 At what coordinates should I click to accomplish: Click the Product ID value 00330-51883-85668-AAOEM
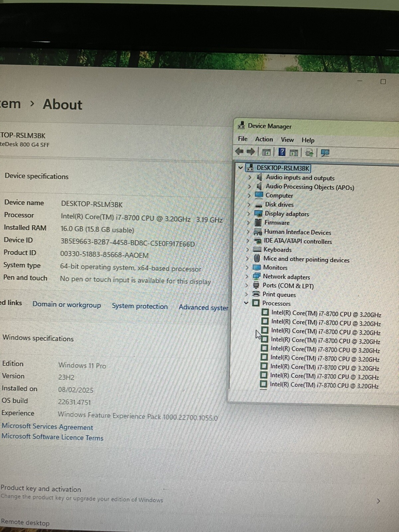pyautogui.click(x=104, y=255)
